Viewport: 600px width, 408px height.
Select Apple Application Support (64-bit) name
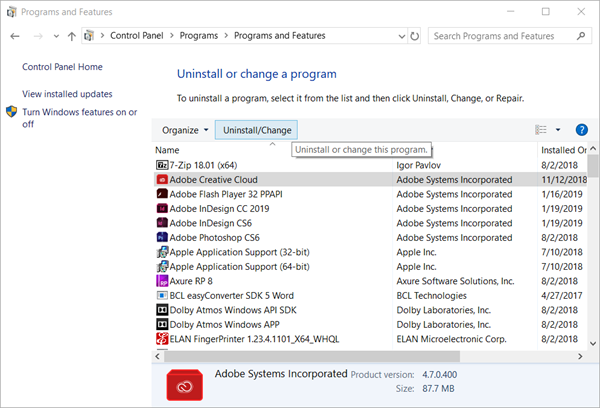(240, 267)
